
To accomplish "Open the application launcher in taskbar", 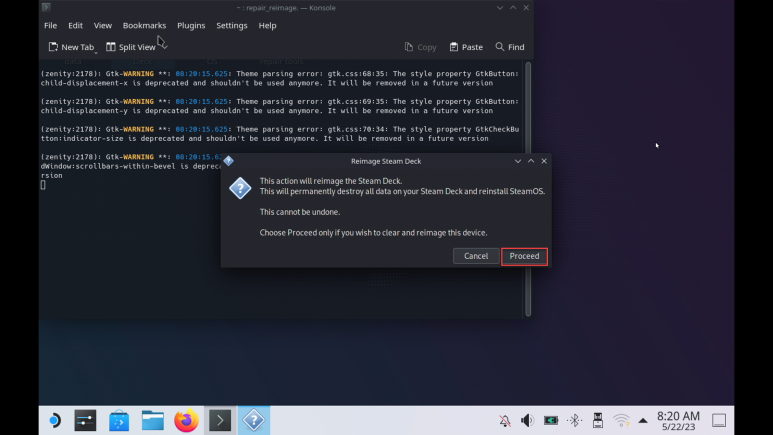I will click(x=54, y=421).
